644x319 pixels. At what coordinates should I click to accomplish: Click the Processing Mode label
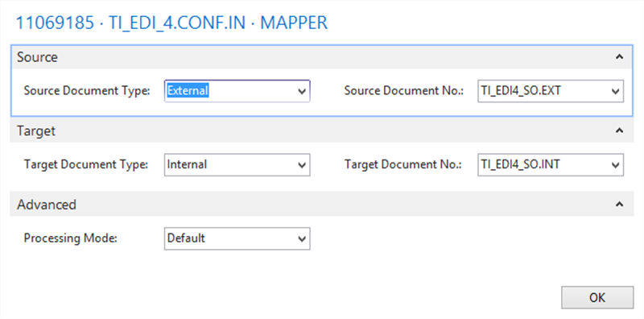click(71, 238)
